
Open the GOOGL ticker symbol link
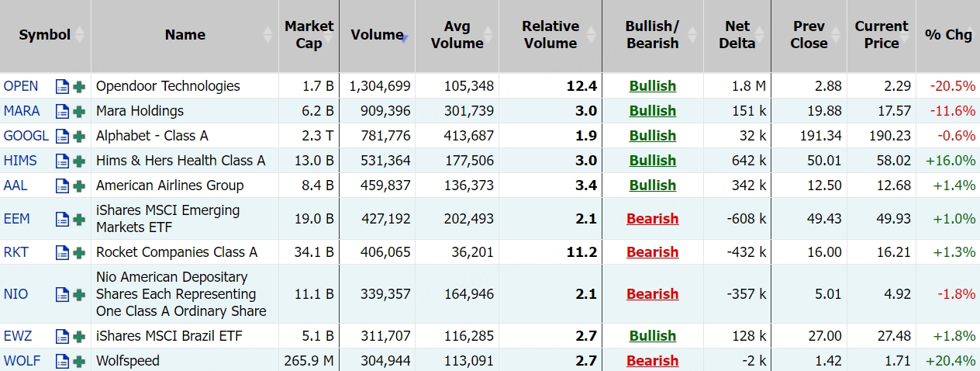26,136
